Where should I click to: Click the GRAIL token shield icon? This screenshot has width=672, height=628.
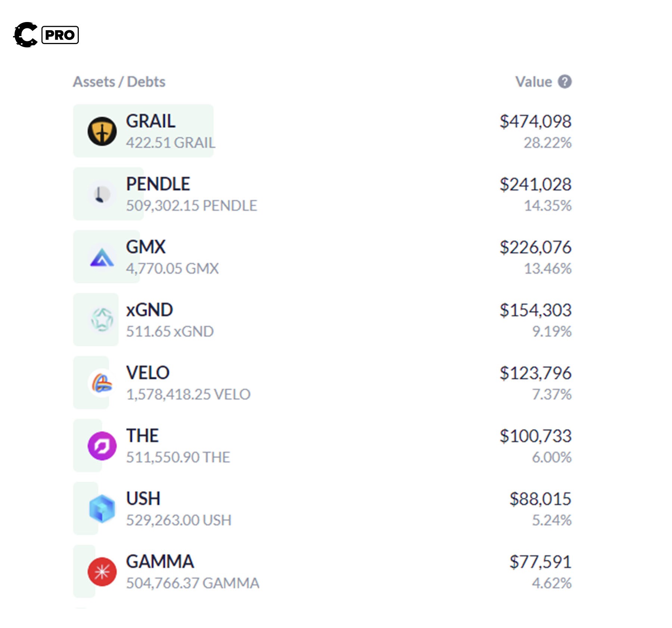[x=102, y=131]
